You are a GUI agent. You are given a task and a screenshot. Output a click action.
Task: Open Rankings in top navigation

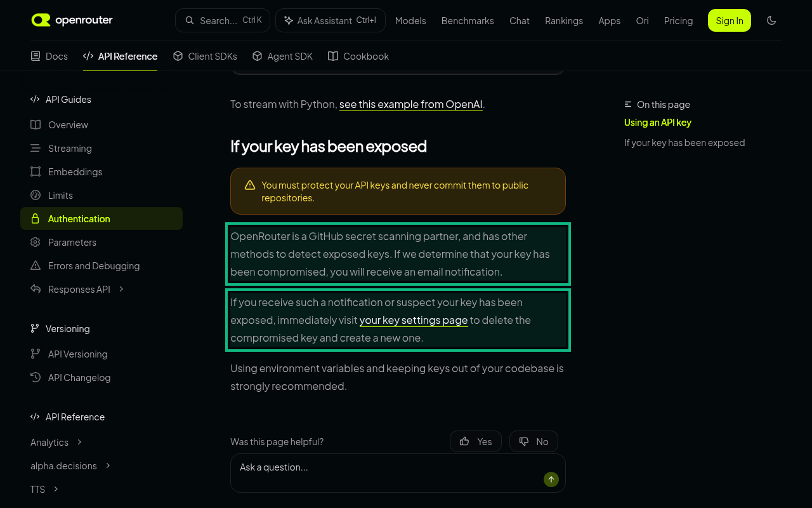tap(564, 20)
